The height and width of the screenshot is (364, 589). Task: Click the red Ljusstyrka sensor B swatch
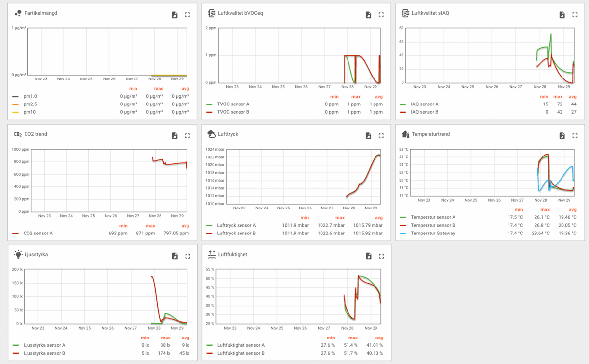pyautogui.click(x=16, y=353)
